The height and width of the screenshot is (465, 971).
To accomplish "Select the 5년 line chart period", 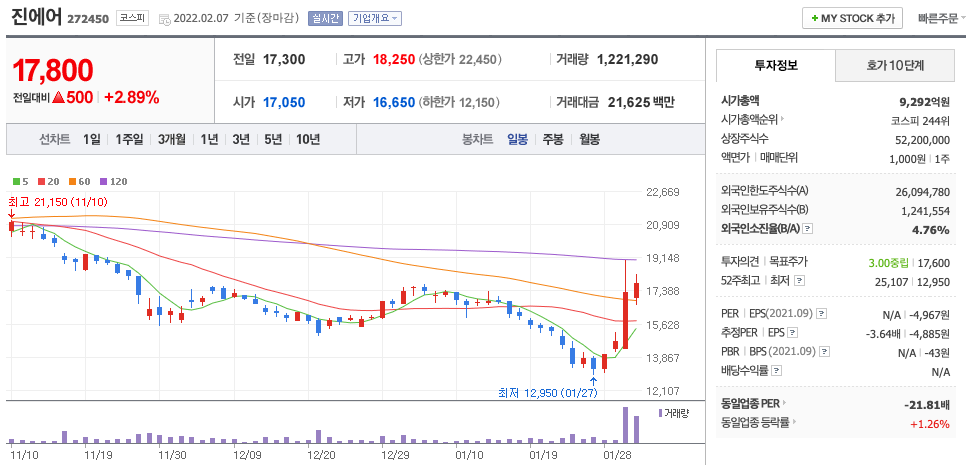I will (x=272, y=139).
